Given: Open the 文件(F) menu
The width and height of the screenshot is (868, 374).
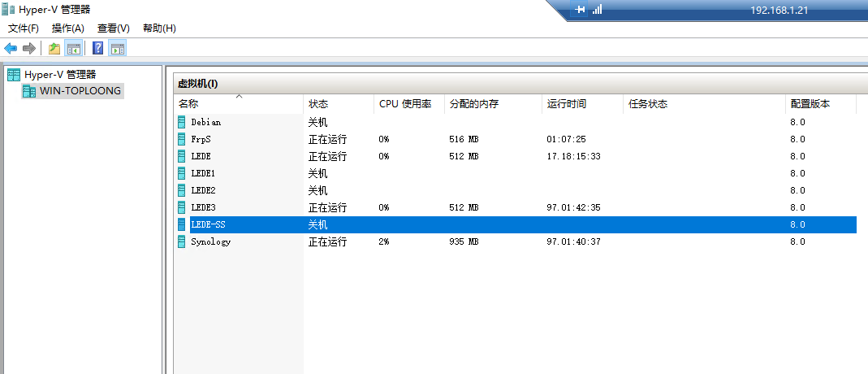Looking at the screenshot, I should coord(24,28).
